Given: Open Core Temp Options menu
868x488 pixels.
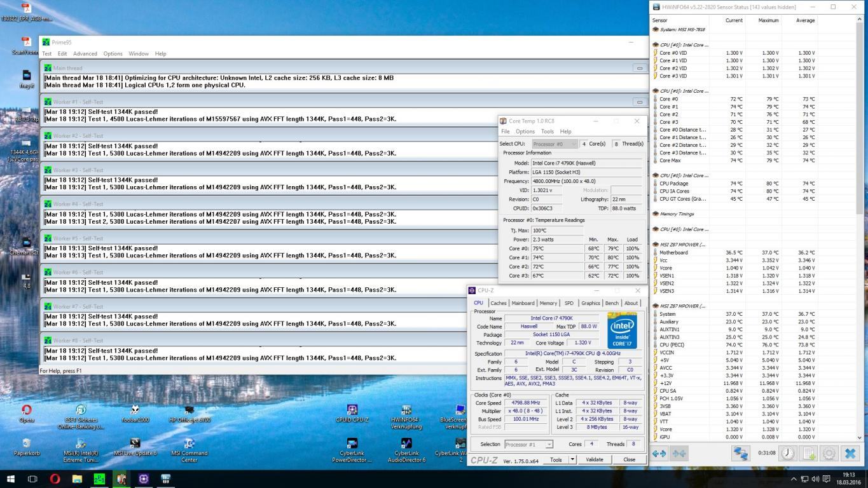Looking at the screenshot, I should tap(525, 132).
